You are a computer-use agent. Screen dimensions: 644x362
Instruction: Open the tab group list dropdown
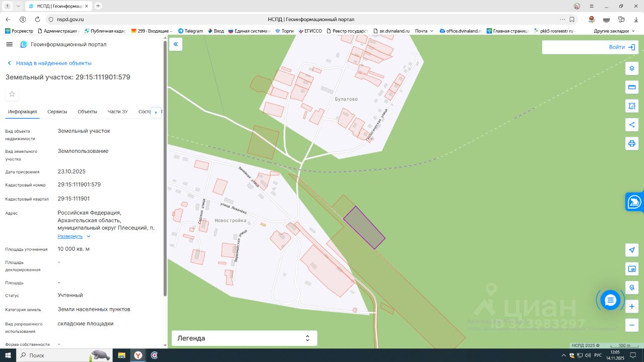click(x=19, y=6)
